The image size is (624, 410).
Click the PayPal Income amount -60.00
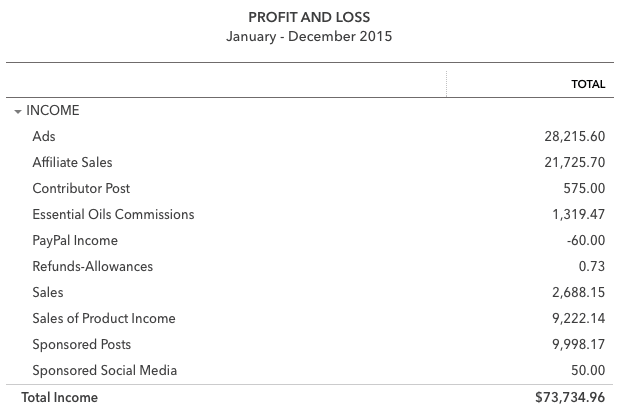point(586,240)
